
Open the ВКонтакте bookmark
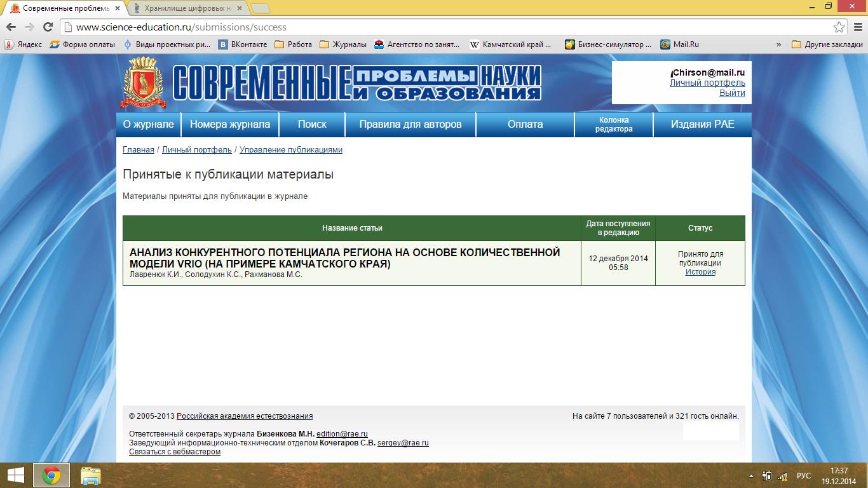pyautogui.click(x=243, y=44)
